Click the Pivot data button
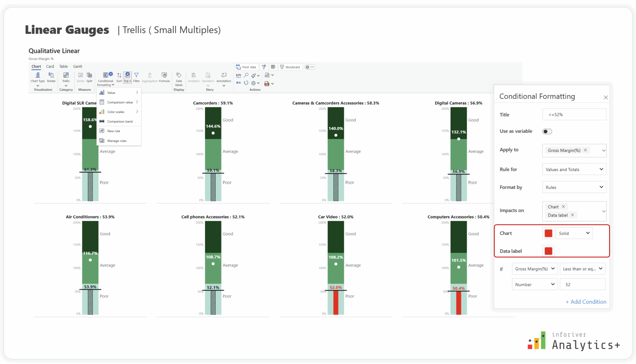 pyautogui.click(x=247, y=67)
